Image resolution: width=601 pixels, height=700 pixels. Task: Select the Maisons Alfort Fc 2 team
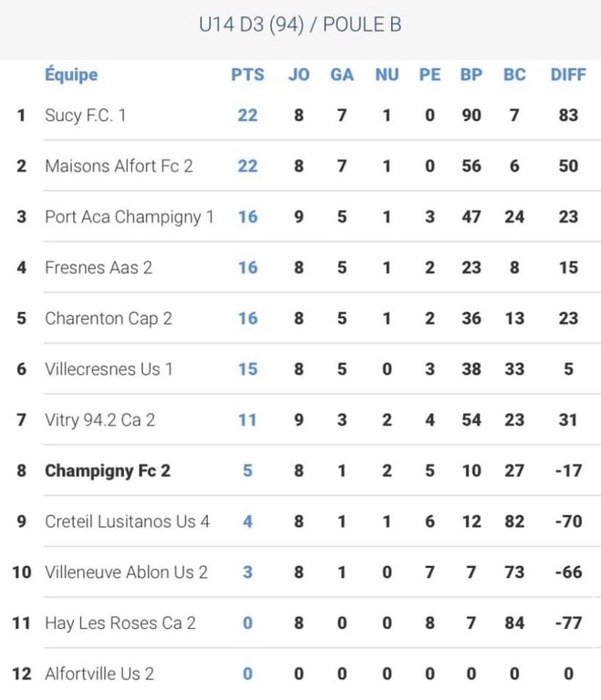118,166
